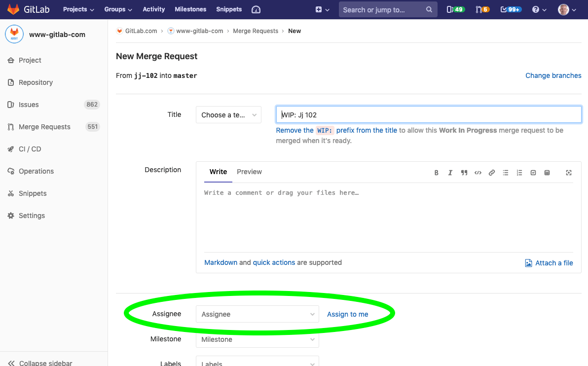Open the Markdown help link

coord(220,262)
